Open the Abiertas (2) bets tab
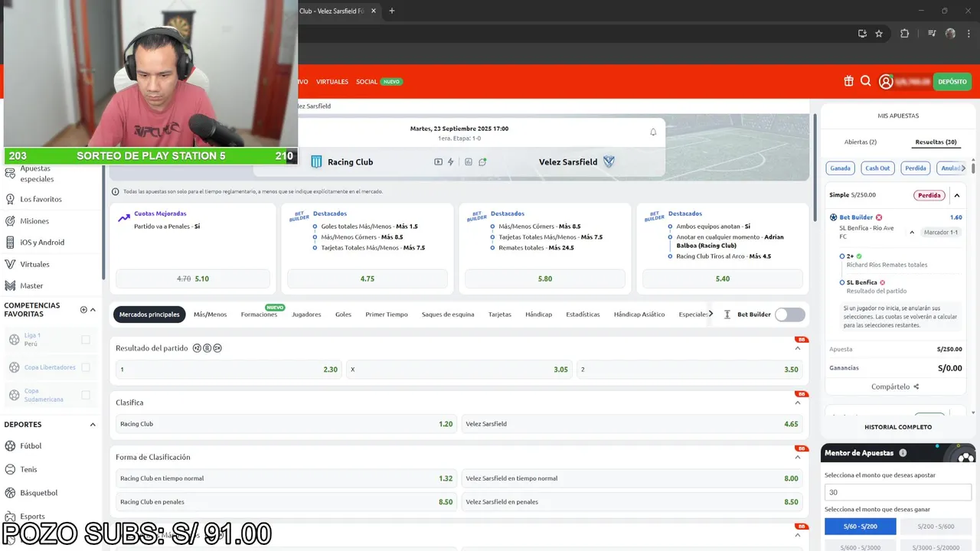 (861, 142)
